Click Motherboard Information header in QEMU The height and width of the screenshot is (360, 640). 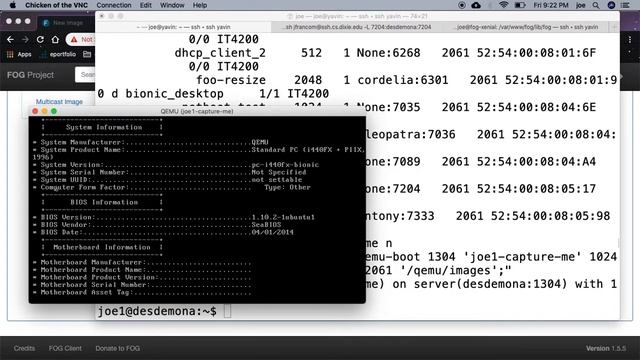coord(102,247)
